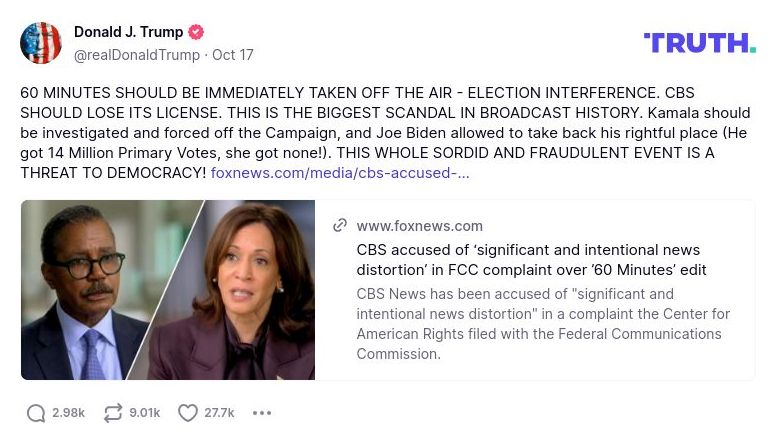This screenshot has width=777, height=443.
Task: Open the three-dot more options menu
Action: click(262, 413)
